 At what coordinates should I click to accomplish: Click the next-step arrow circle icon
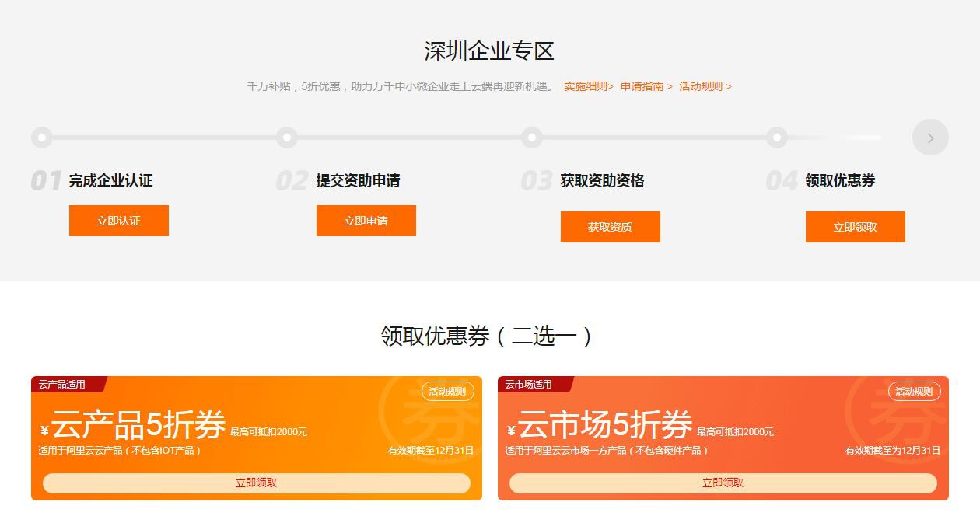(930, 138)
